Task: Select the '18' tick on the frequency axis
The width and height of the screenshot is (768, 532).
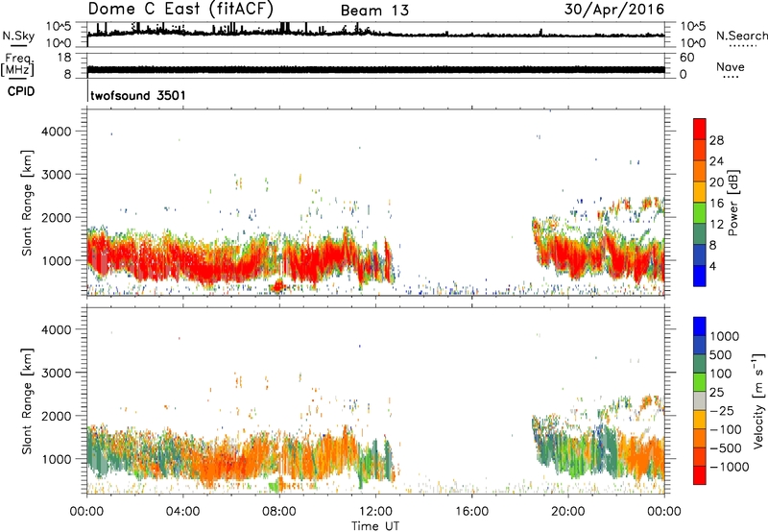Action: tap(64, 58)
